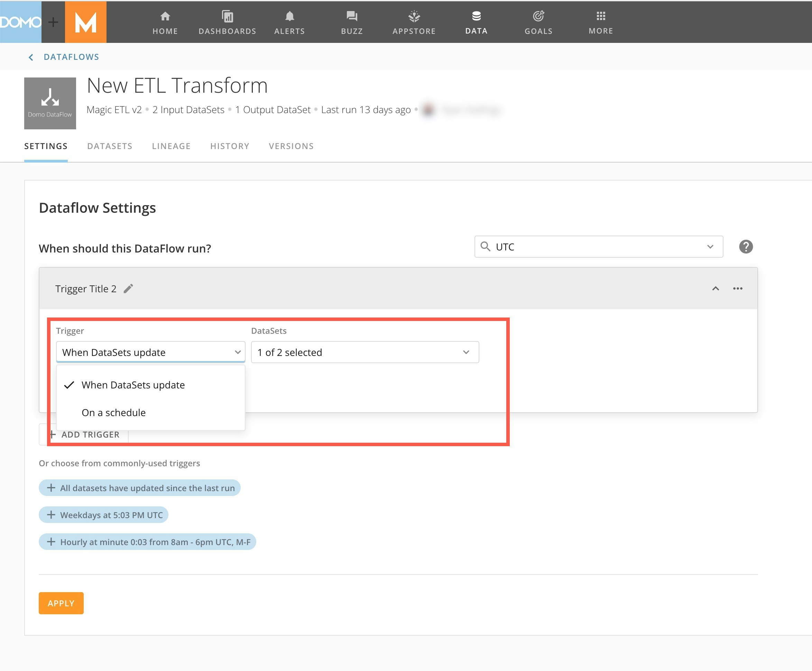Click the help question mark icon
Screen dimensions: 812x671
746,247
